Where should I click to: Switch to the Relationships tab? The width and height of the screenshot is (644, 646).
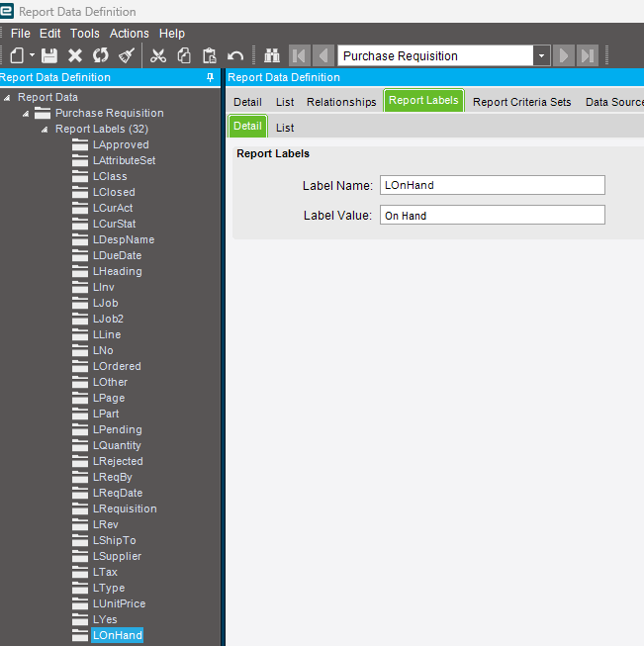tap(341, 102)
